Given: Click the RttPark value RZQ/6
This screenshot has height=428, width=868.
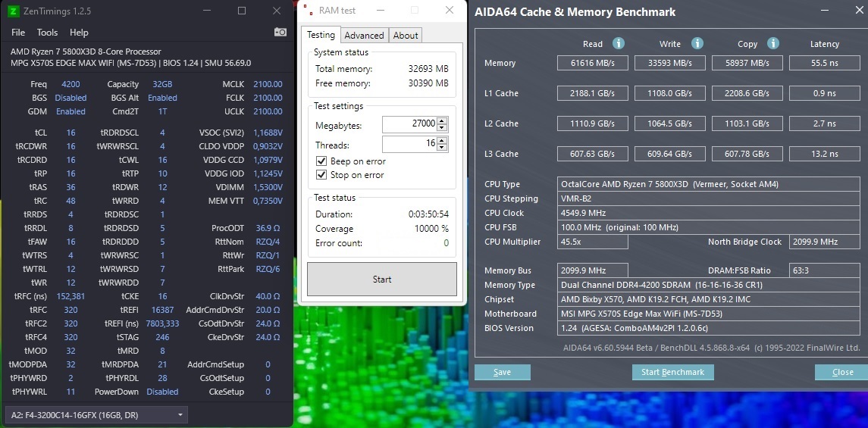Looking at the screenshot, I should click(x=268, y=269).
